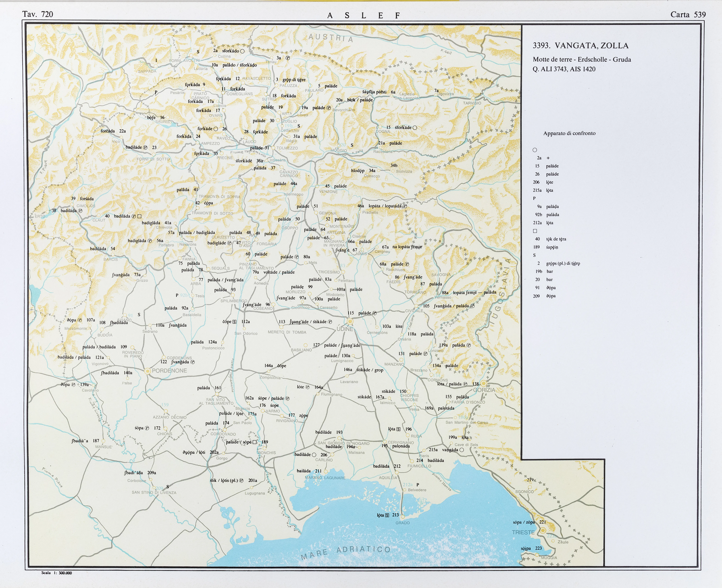Screen dimensions: 722x588
Task: Click the TARVISIO town label
Action: (472, 103)
